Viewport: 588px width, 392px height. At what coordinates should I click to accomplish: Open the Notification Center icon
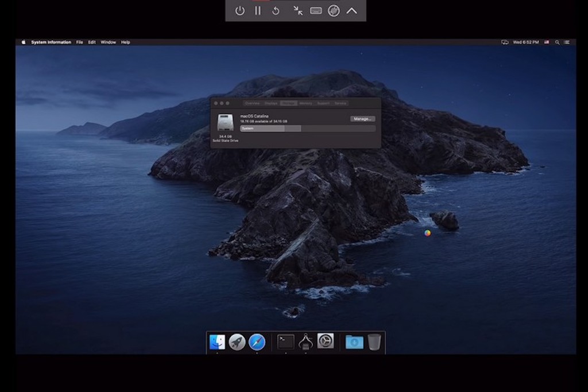[x=567, y=41]
